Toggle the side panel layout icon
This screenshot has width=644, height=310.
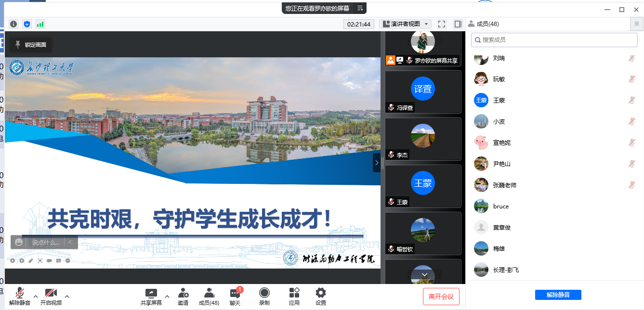click(458, 24)
